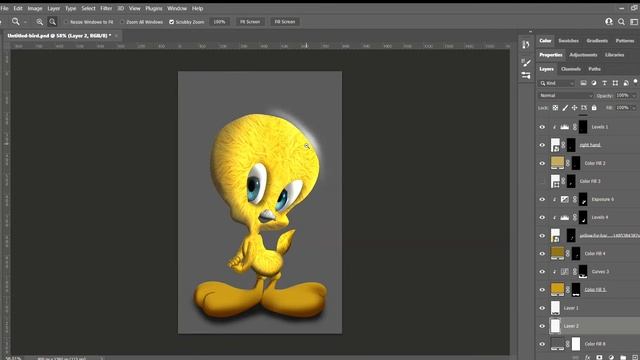Click the layer mask thumbnail on Color Fill 8
Image resolution: width=640 pixels, height=360 pixels.
[576, 344]
